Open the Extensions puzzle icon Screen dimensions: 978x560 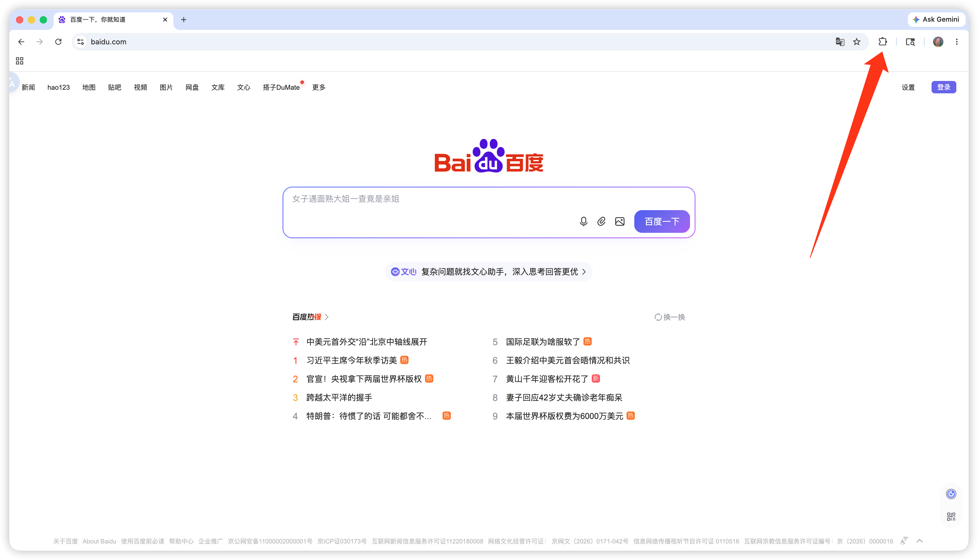(883, 42)
